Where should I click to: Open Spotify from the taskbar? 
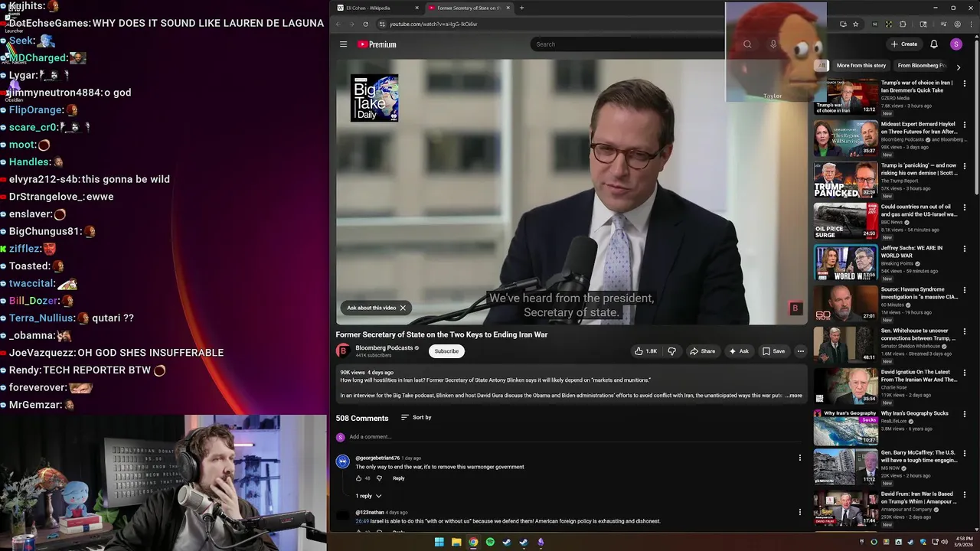(x=490, y=542)
